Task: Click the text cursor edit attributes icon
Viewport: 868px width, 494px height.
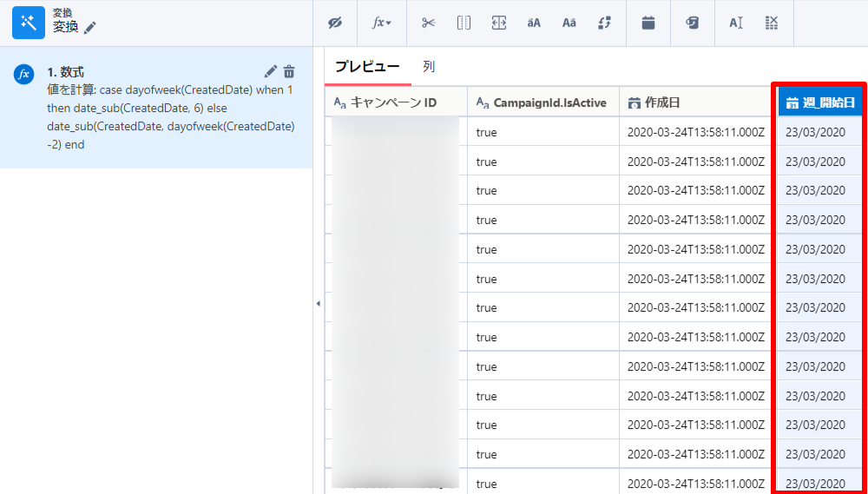Action: pyautogui.click(x=735, y=23)
